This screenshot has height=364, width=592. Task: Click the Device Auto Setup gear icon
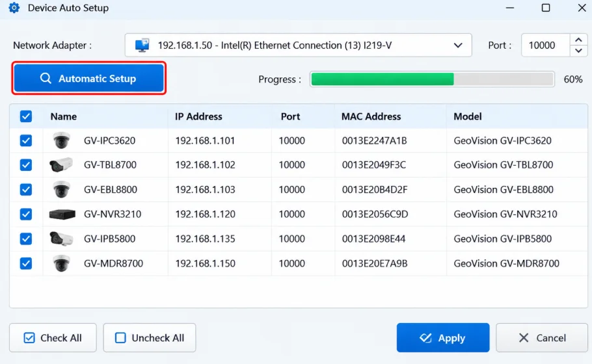pos(14,8)
